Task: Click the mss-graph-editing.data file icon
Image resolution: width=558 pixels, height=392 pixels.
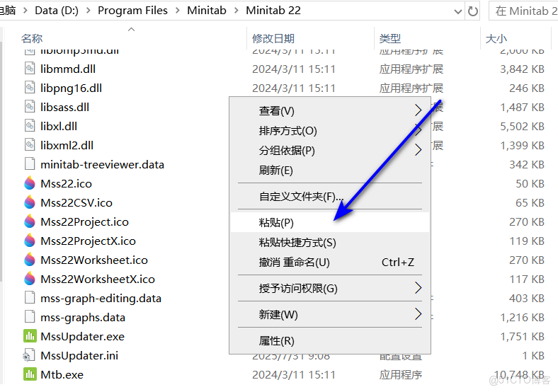Action: [x=30, y=298]
